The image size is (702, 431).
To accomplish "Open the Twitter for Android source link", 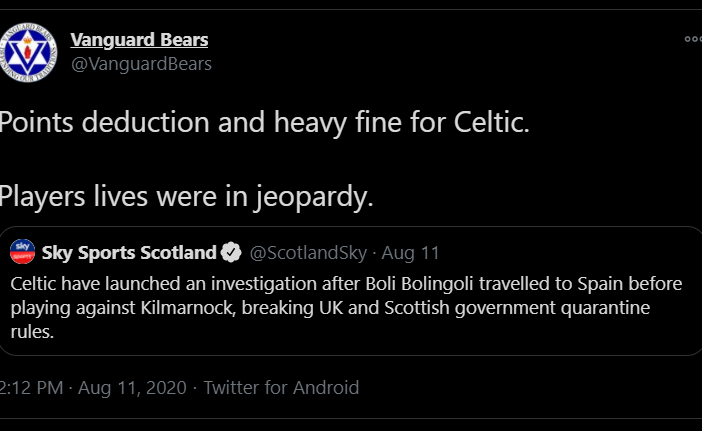I will [281, 388].
